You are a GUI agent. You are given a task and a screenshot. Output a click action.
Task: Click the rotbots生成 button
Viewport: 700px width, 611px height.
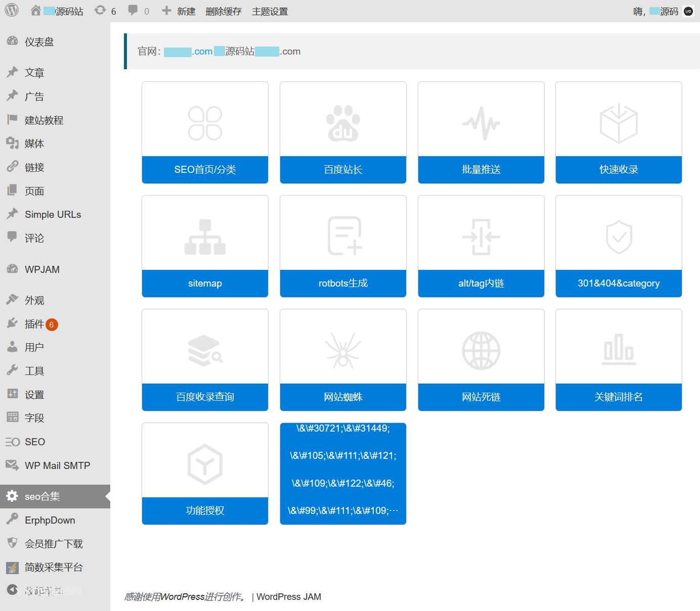(343, 284)
